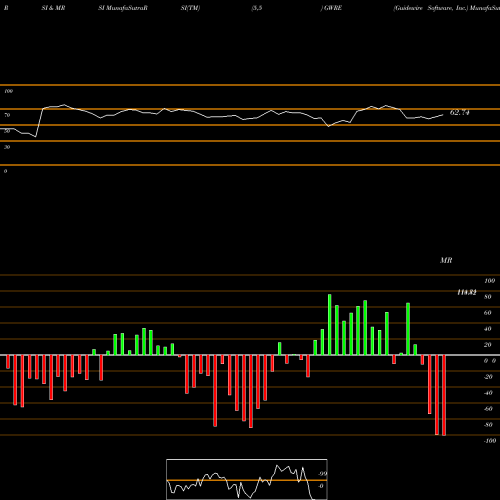This screenshot has width=500, height=500.
Task: Select the GWRE ticker text in header
Action: coord(333,8)
